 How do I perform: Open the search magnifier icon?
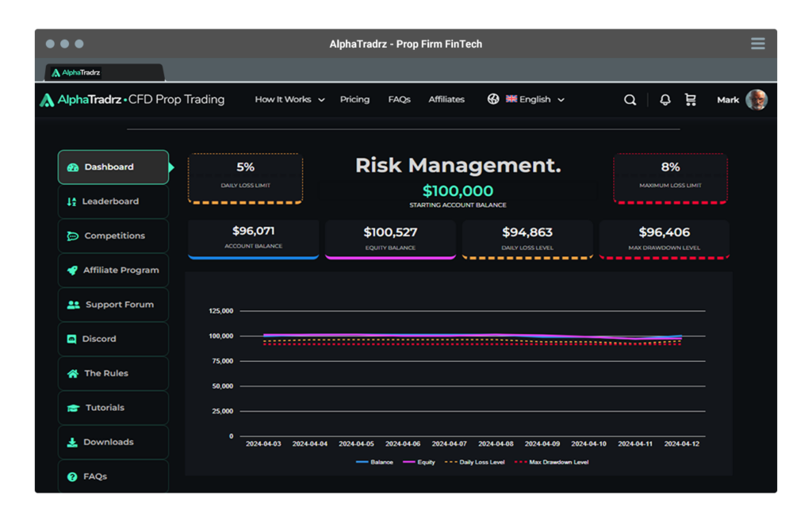point(630,100)
